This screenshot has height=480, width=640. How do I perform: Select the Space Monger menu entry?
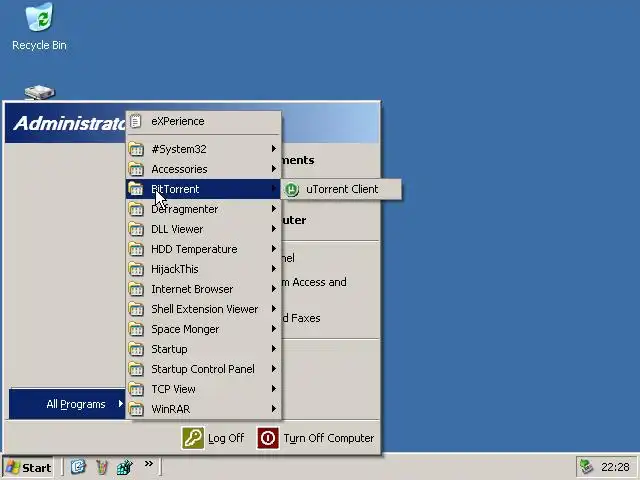(x=203, y=329)
